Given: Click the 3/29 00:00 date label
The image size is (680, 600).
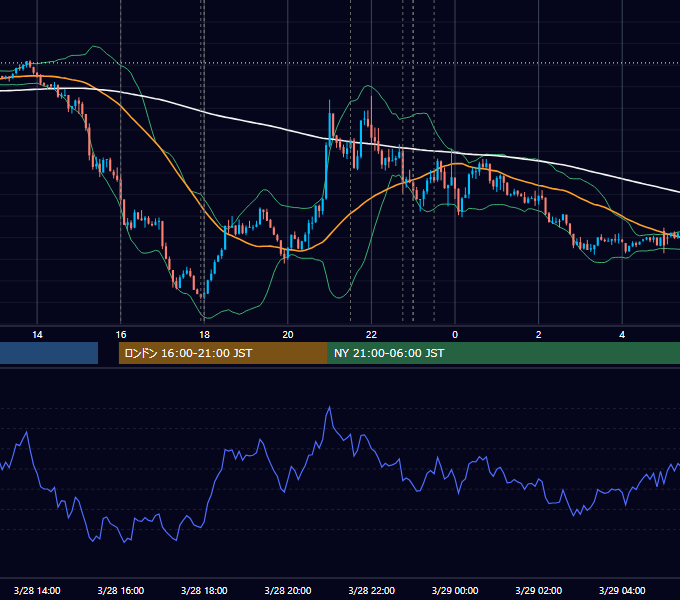Looking at the screenshot, I should [x=455, y=590].
